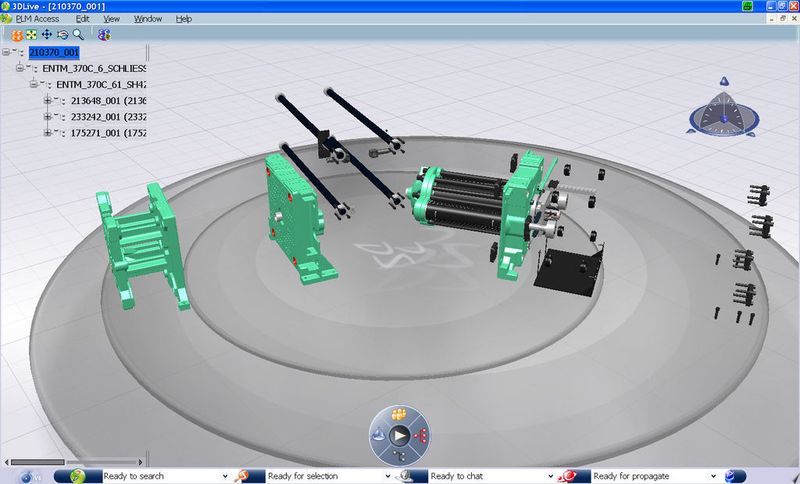The height and width of the screenshot is (484, 800).
Task: Open the Ready to chat dropdown
Action: tap(551, 476)
